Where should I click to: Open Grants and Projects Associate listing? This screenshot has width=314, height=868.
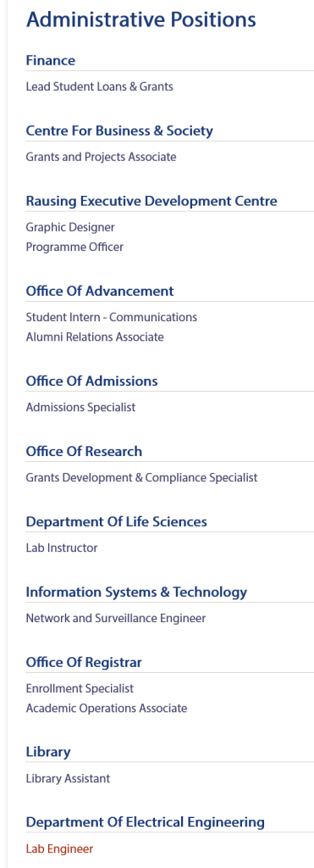tap(102, 157)
